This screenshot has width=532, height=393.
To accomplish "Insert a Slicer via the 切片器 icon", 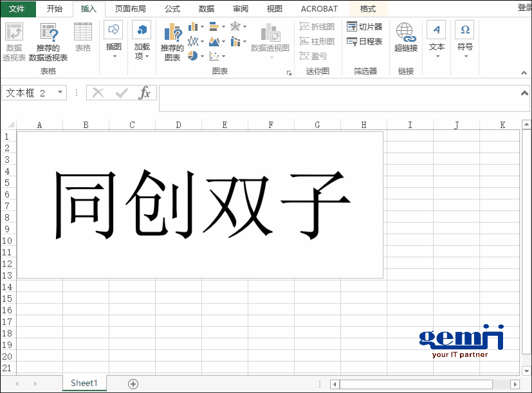I will (x=363, y=26).
